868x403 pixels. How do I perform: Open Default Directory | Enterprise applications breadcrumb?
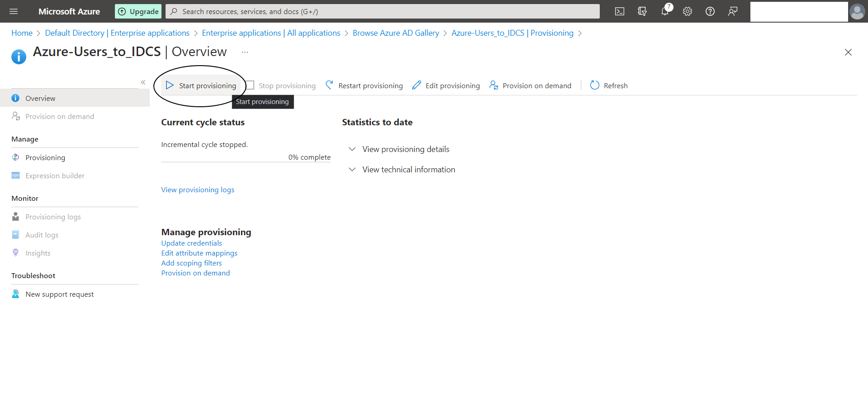(117, 33)
